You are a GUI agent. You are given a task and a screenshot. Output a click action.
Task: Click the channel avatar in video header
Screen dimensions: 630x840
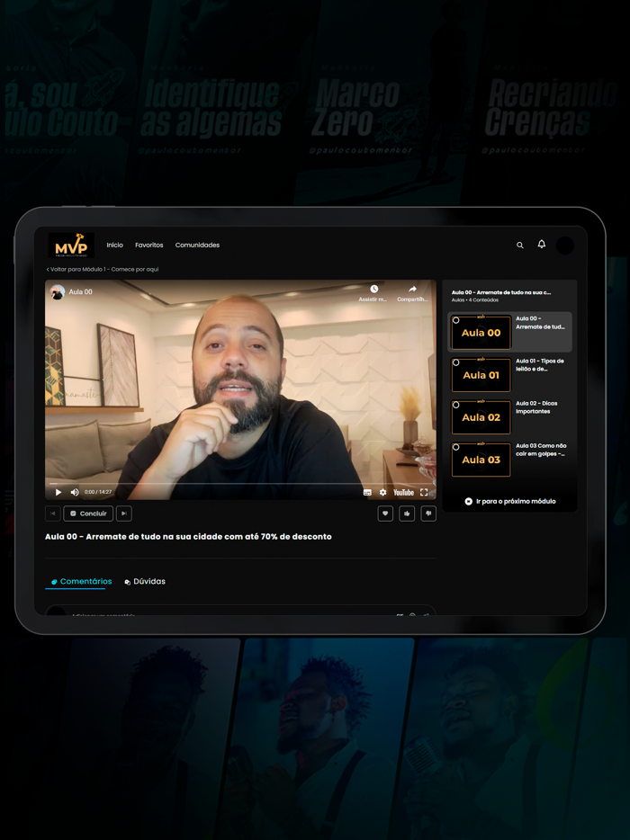click(x=58, y=292)
